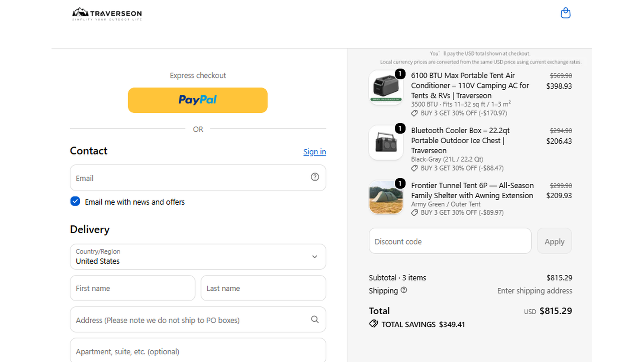Click the Frontier Tunnel Tent thumbnail
This screenshot has width=644, height=362.
pyautogui.click(x=386, y=197)
